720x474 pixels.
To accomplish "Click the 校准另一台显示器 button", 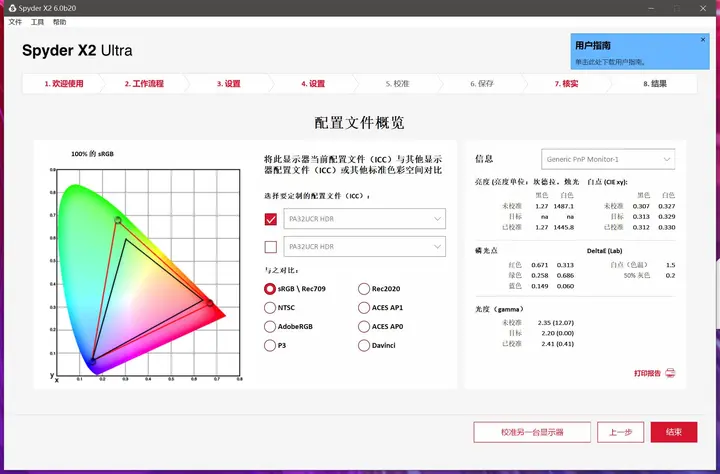I will (x=532, y=432).
